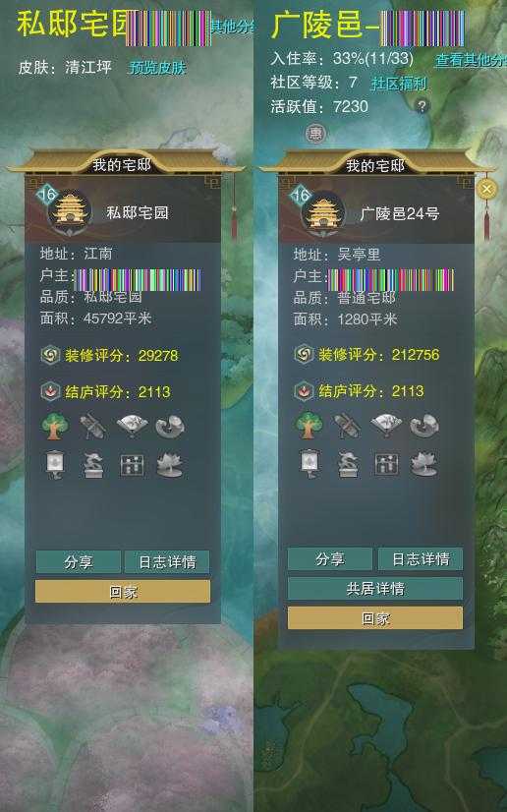Open 日志详情 in the 私邸宅园 panel
The image size is (507, 812).
167,562
